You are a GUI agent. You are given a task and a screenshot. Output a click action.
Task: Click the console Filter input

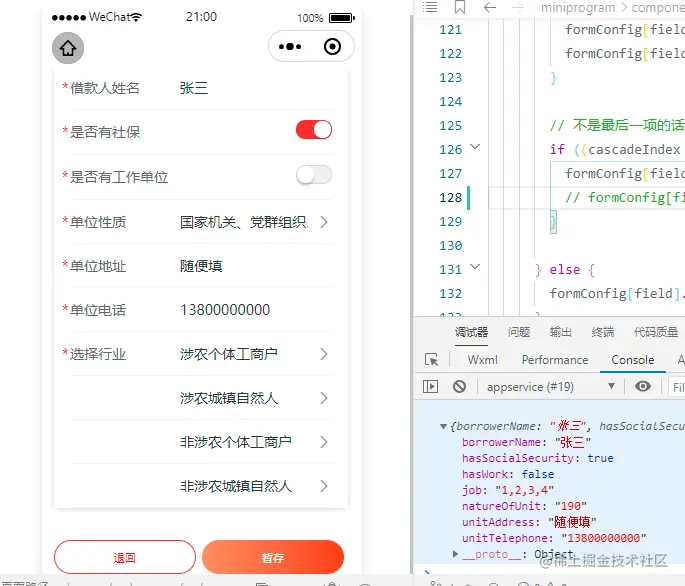(677, 387)
